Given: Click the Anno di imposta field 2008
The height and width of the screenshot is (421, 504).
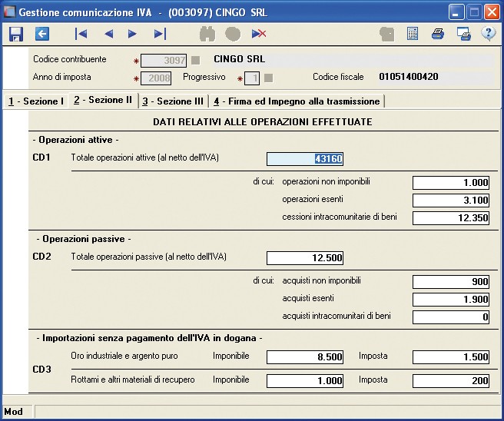Looking at the screenshot, I should click(x=156, y=78).
